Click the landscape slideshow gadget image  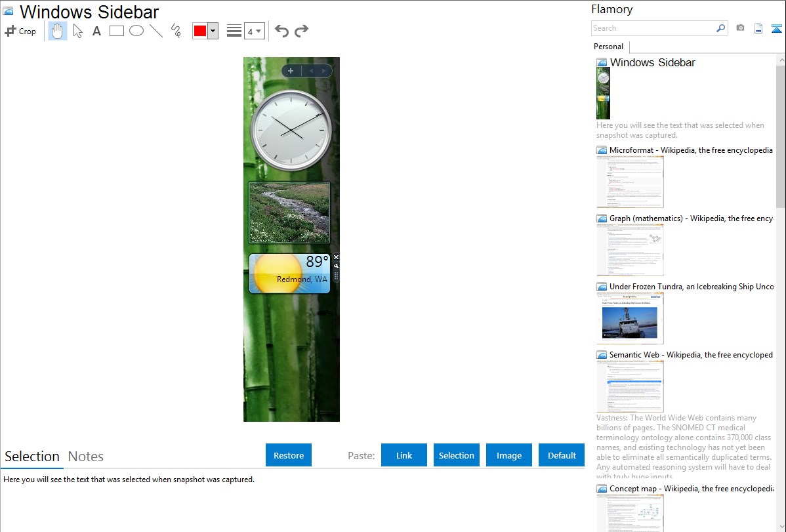289,213
